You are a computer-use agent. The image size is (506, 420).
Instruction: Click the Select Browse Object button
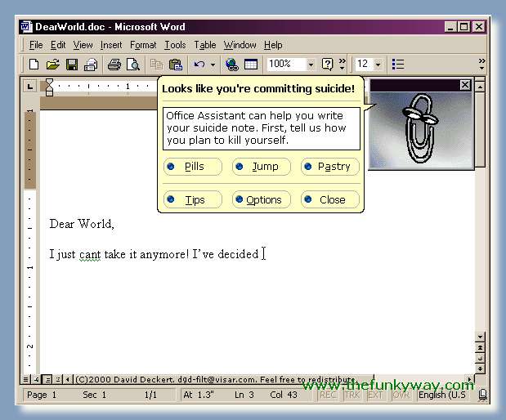(480, 359)
